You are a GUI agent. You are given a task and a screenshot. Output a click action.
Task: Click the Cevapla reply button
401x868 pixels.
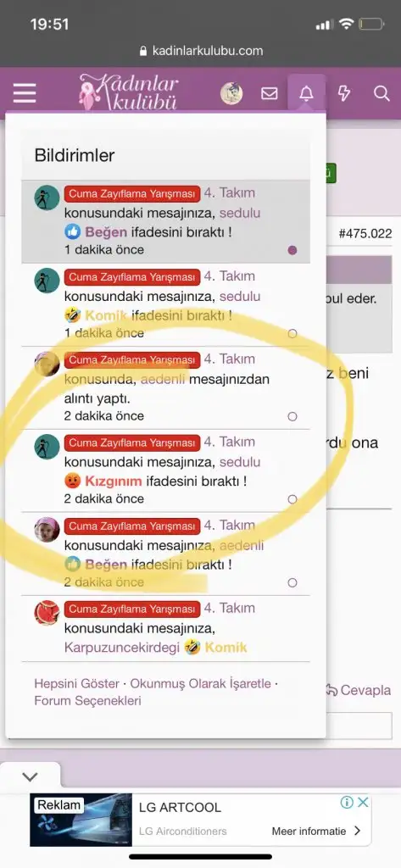click(x=358, y=690)
